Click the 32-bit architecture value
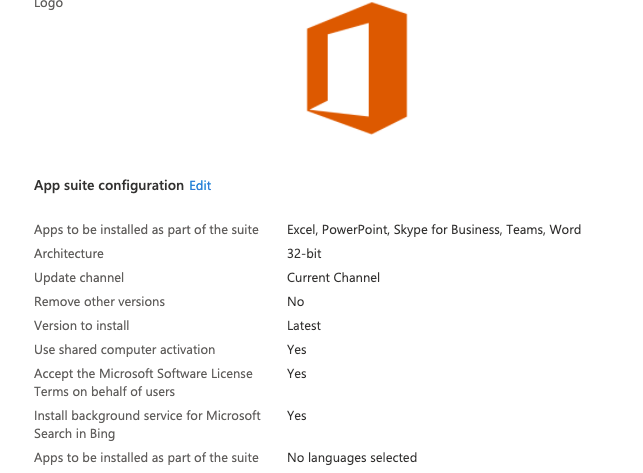Image resolution: width=643 pixels, height=473 pixels. pyautogui.click(x=304, y=254)
